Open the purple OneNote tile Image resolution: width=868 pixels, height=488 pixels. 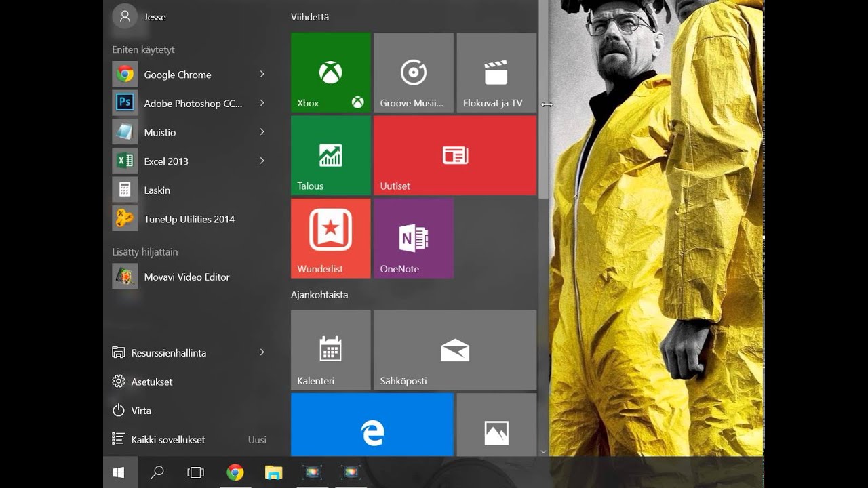pos(414,238)
